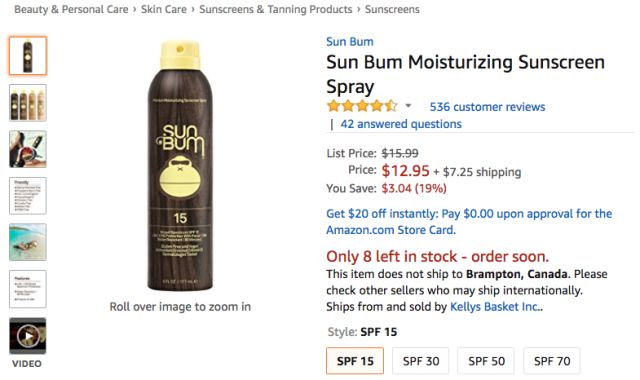
Task: View the four-bottles lineup thumbnail
Action: click(x=28, y=103)
